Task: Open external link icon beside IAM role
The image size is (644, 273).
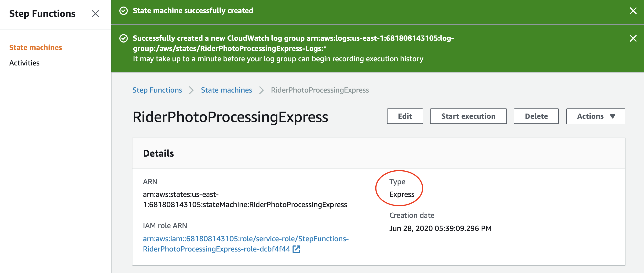Action: tap(296, 249)
